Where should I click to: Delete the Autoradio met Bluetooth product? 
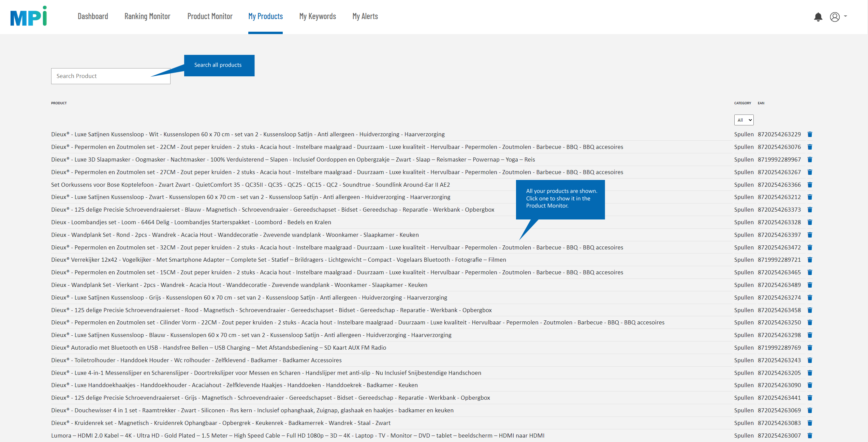810,348
